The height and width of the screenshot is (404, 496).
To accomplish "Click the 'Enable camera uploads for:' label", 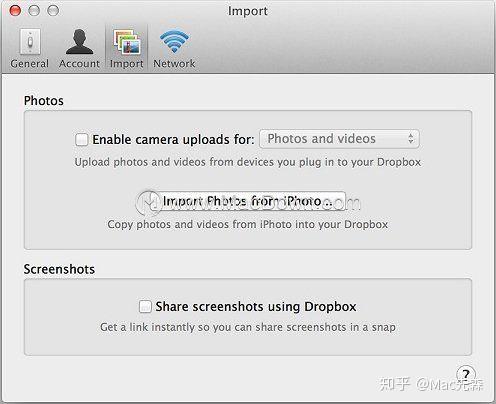I will tap(173, 140).
